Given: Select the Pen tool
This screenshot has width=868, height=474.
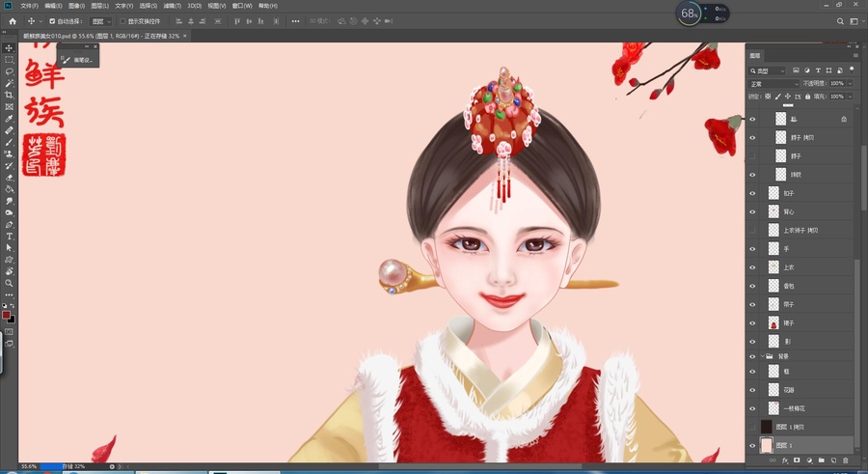Looking at the screenshot, I should pos(9,225).
